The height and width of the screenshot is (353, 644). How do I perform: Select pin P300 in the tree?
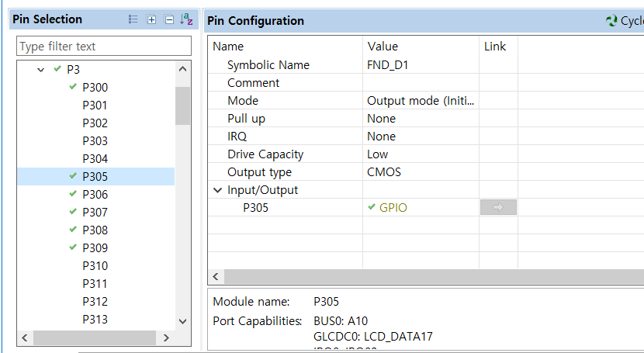pos(95,88)
